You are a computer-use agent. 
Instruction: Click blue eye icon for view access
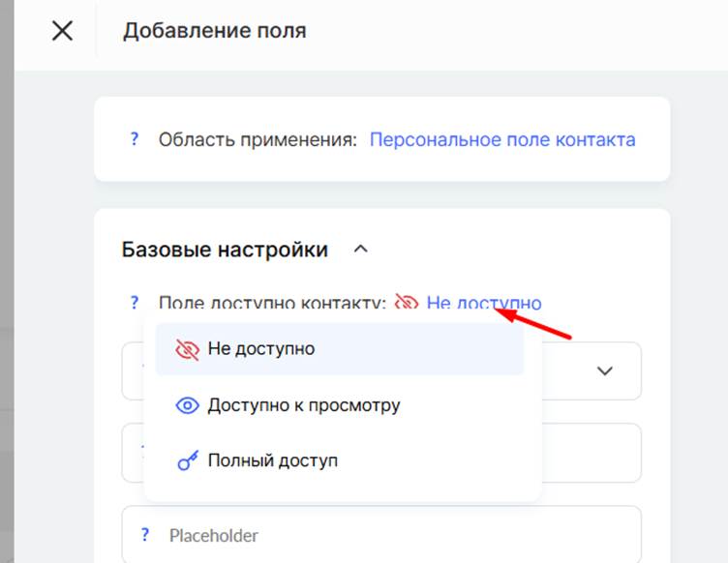(x=187, y=405)
